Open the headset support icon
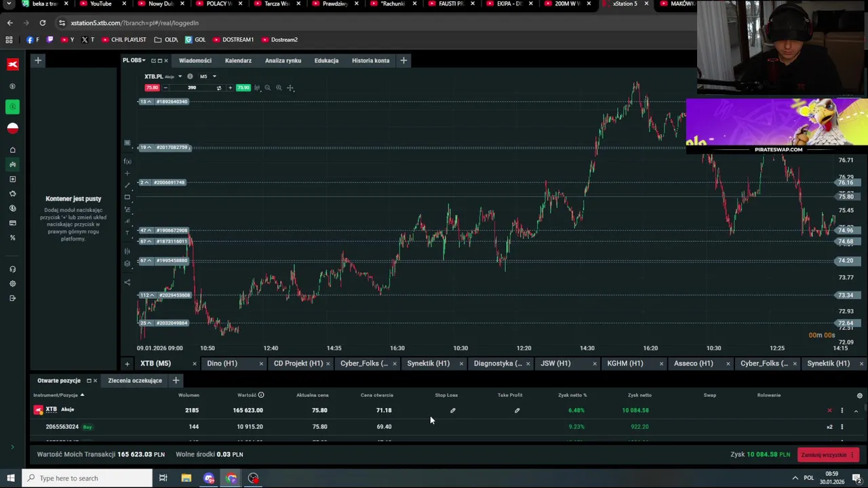The height and width of the screenshot is (488, 868). pos(12,269)
